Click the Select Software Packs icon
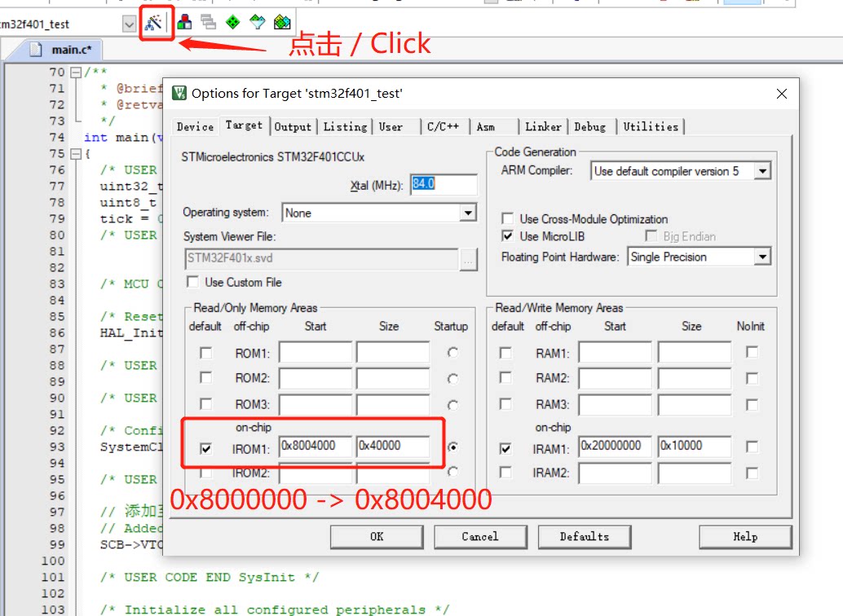Viewport: 843px width, 616px height. (258, 23)
